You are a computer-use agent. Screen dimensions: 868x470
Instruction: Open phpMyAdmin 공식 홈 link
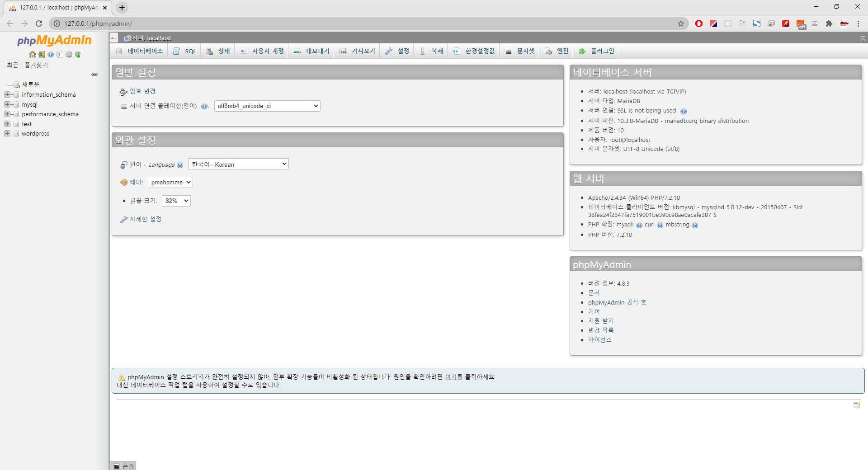pos(617,302)
